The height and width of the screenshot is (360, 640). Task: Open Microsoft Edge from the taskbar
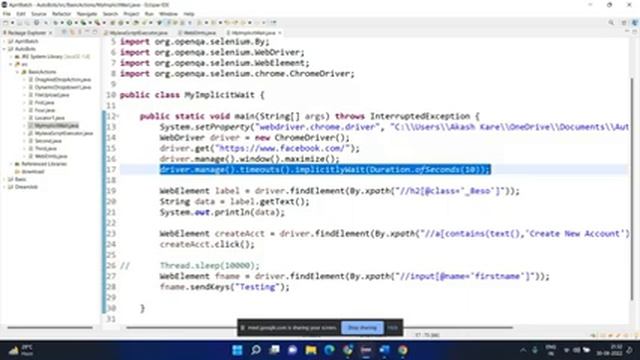[x=329, y=350]
